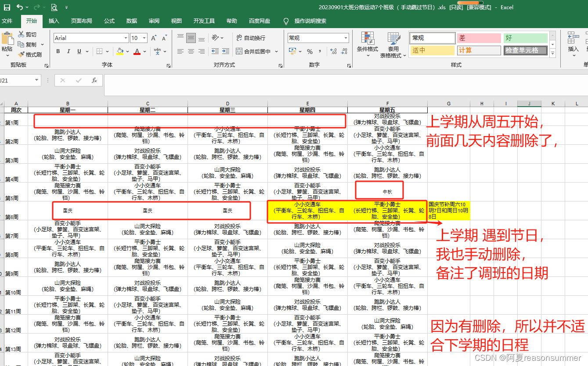Click 操作说明搜索 search box
The width and height of the screenshot is (588, 366).
[310, 21]
